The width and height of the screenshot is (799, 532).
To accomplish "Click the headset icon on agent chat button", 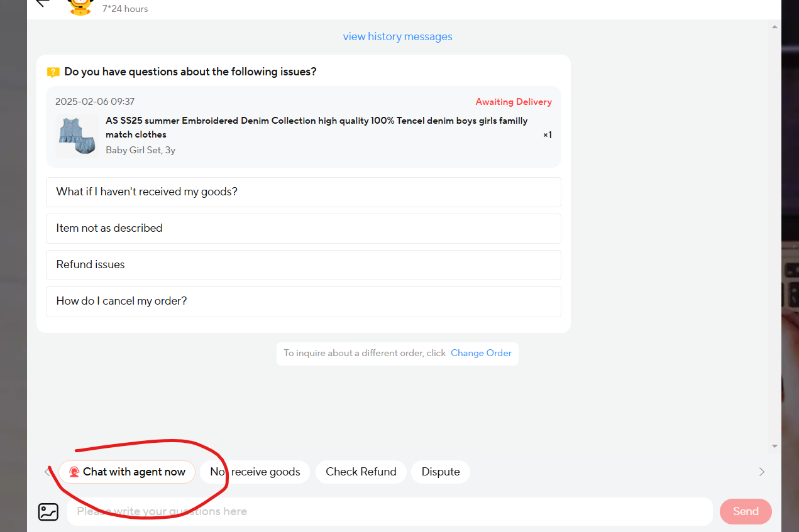I will (74, 472).
